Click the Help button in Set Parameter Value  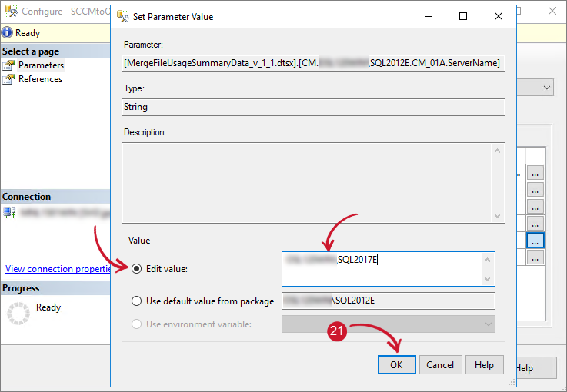(x=484, y=364)
